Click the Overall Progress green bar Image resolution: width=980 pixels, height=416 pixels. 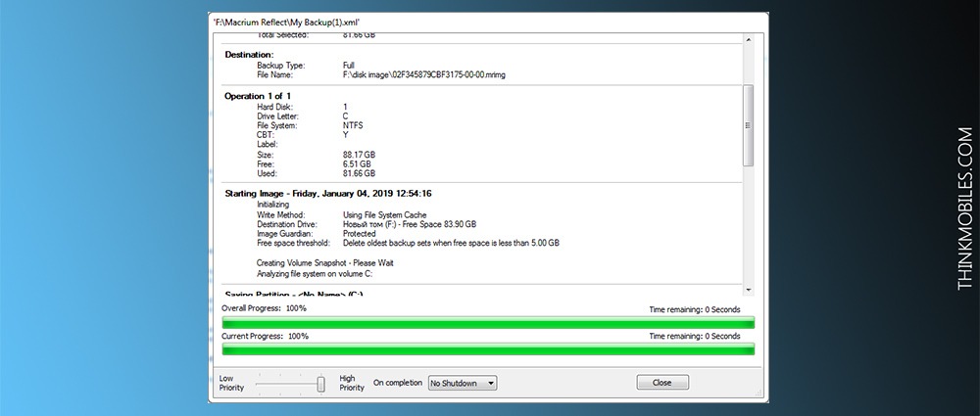pos(488,322)
